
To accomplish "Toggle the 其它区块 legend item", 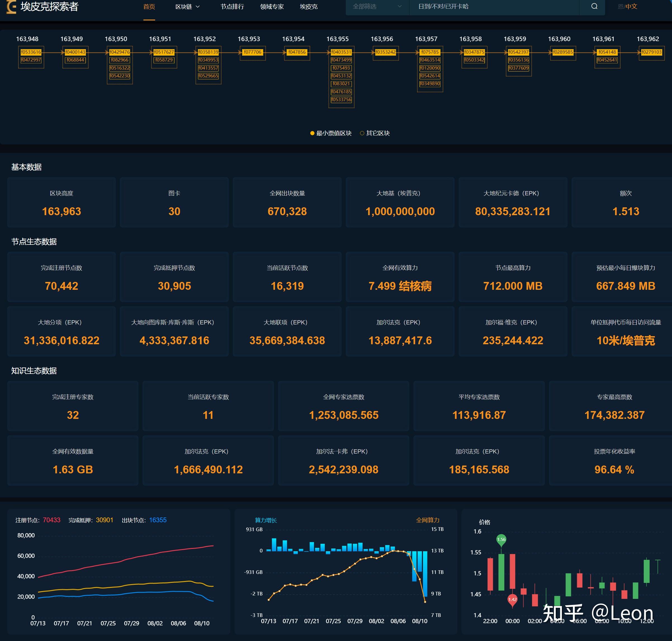I will coord(375,133).
